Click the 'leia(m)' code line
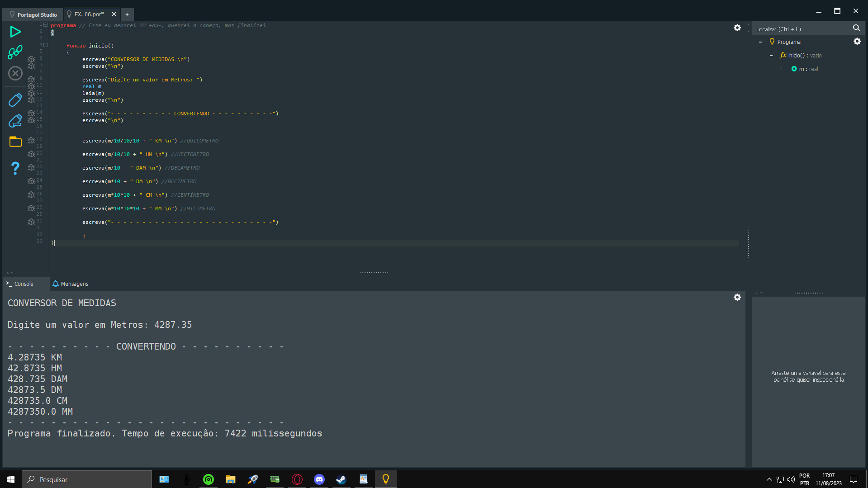The height and width of the screenshot is (488, 868). tap(93, 93)
